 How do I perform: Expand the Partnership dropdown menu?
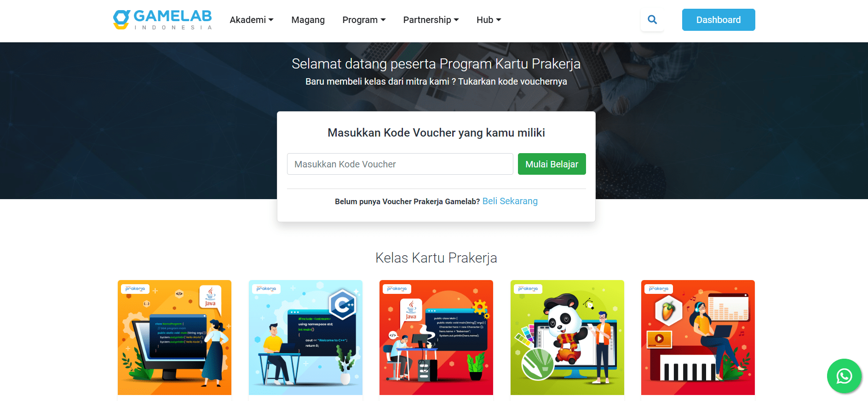coord(431,20)
